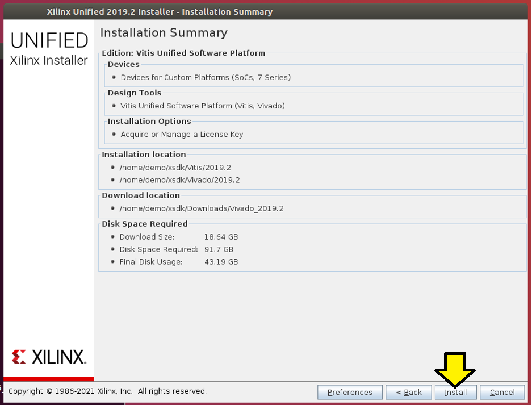Select download location path Downloads/Vivado_2019.2

pos(202,208)
